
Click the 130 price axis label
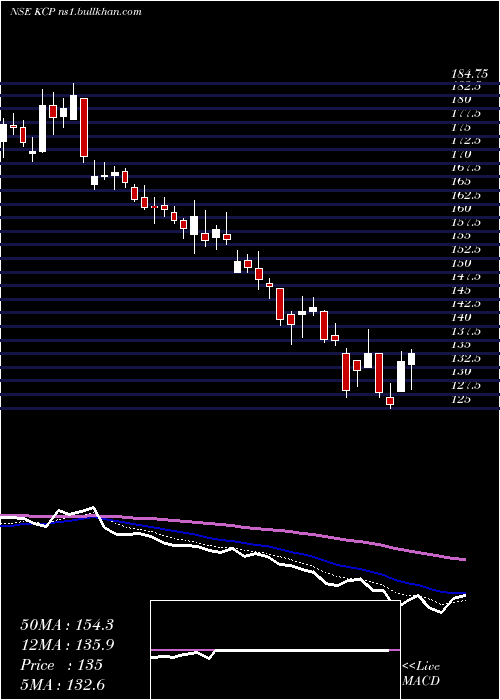coord(461,372)
